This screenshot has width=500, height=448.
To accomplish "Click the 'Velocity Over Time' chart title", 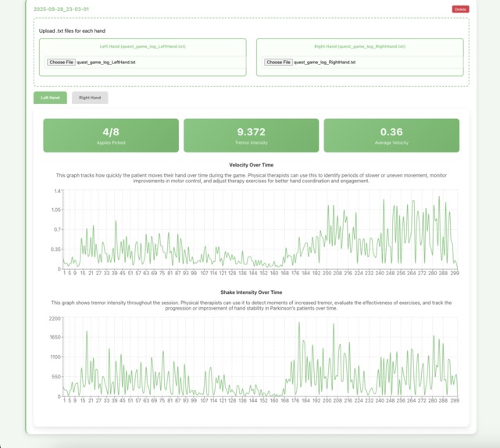I will coord(252,165).
